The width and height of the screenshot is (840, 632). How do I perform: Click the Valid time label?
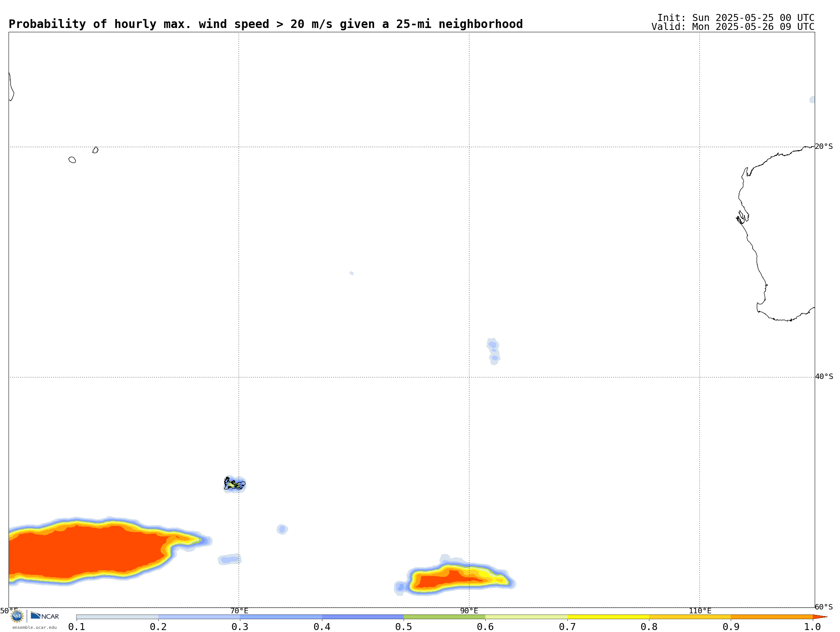point(733,27)
